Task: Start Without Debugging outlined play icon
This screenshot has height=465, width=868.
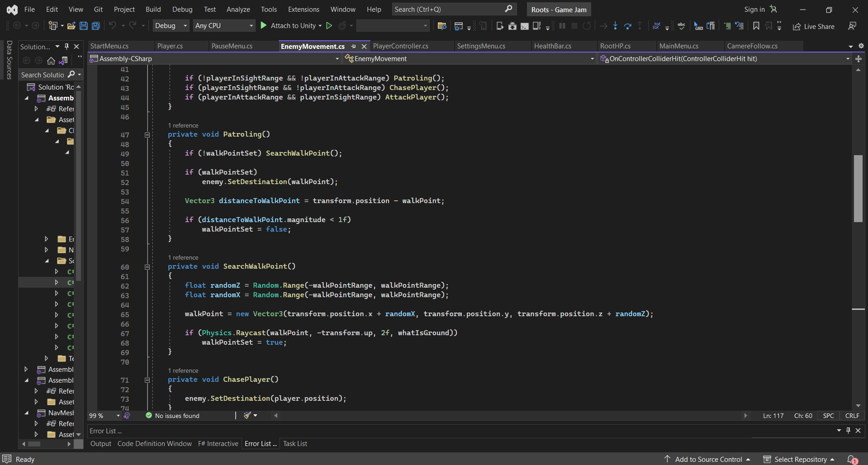Action: (329, 26)
